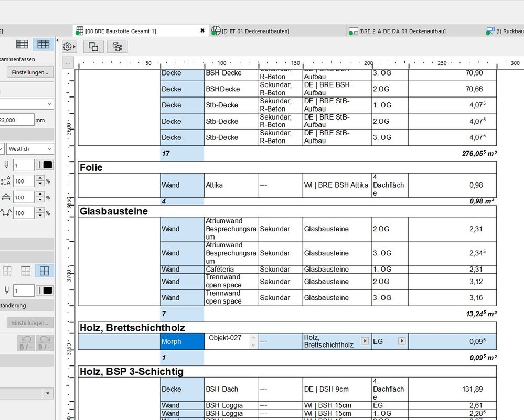Click the 23,000 mm height field

click(17, 120)
